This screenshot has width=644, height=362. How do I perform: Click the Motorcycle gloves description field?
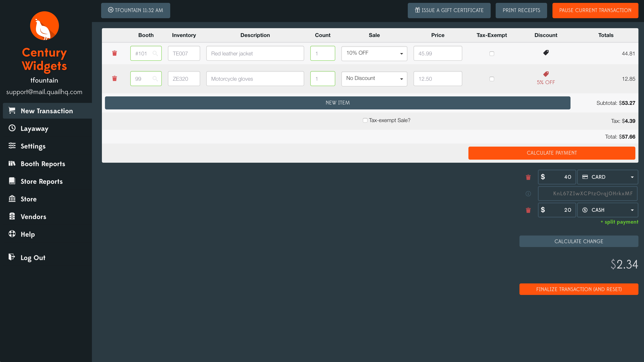coord(255,79)
